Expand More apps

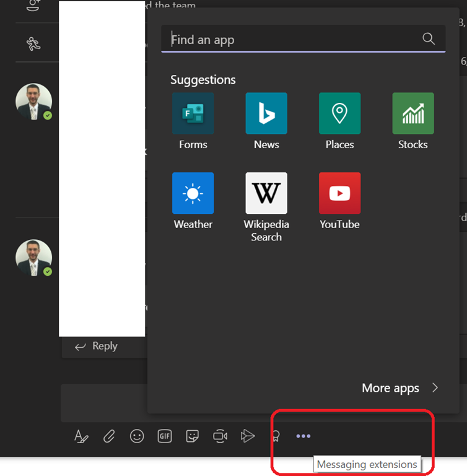click(x=400, y=388)
